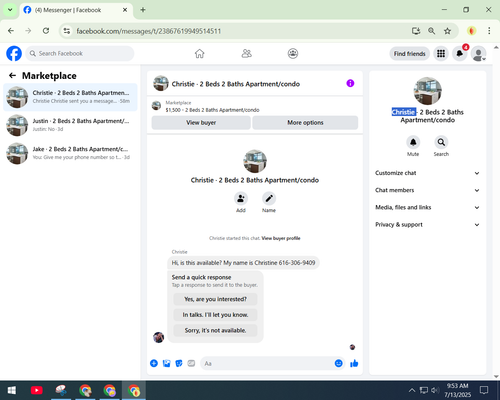Send 'Yes, are you interested?' quick response
This screenshot has width=500, height=400.
point(215,299)
